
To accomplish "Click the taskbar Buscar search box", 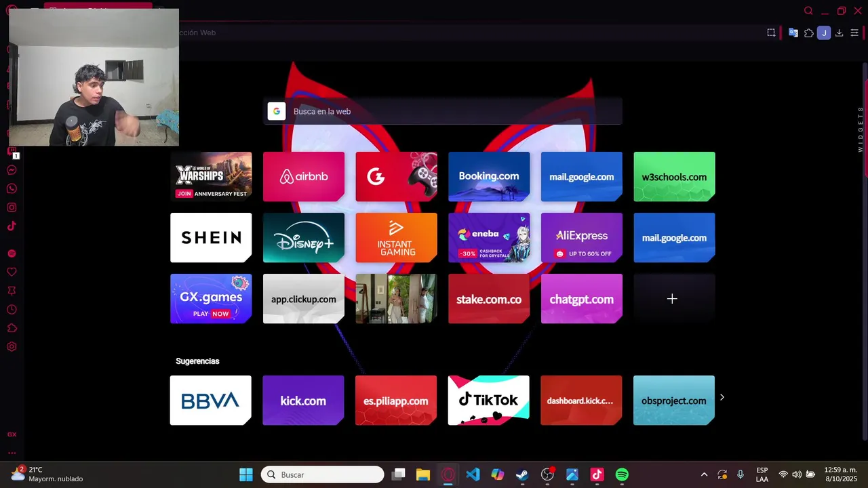I will tap(323, 474).
